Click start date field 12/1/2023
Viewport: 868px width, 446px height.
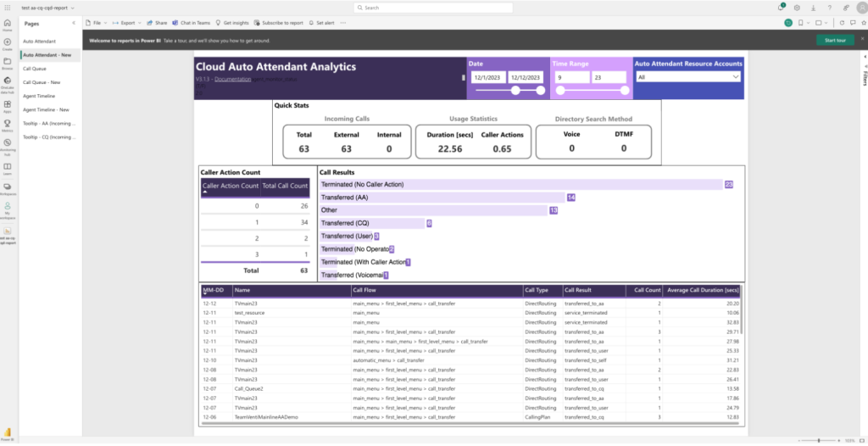coord(488,77)
